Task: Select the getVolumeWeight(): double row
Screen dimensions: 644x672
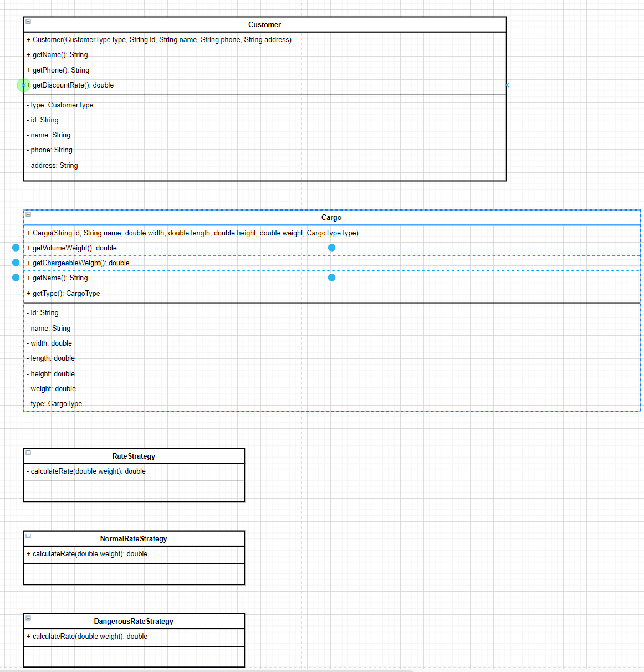Action: (x=331, y=248)
